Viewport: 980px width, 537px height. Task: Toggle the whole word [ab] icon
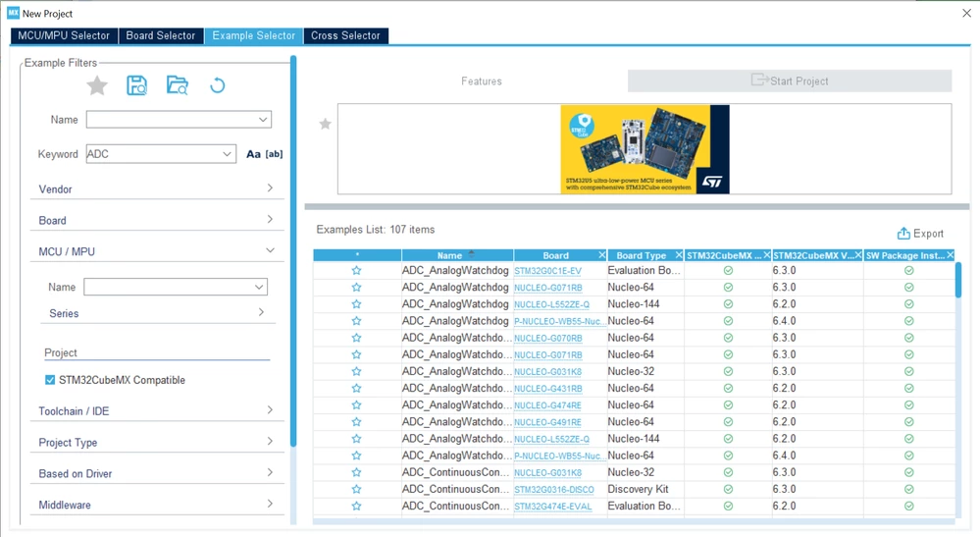click(x=274, y=154)
